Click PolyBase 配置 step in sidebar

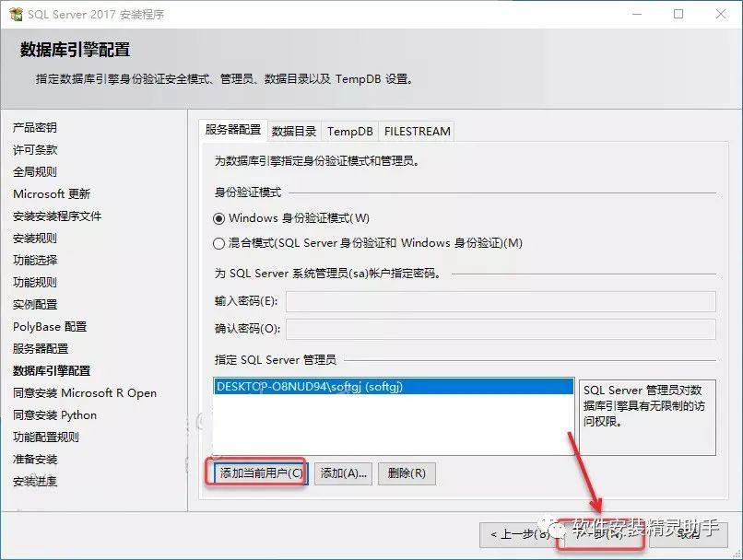click(x=50, y=327)
